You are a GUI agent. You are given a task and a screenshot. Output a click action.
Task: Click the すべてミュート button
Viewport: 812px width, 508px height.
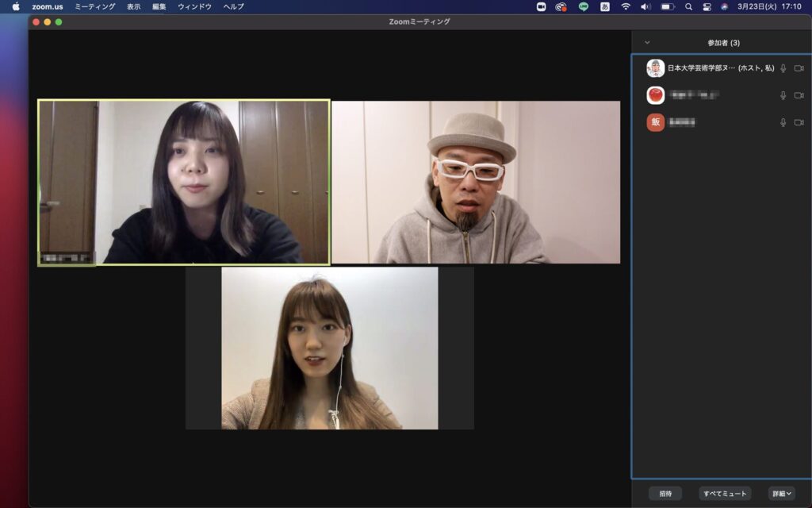click(725, 494)
